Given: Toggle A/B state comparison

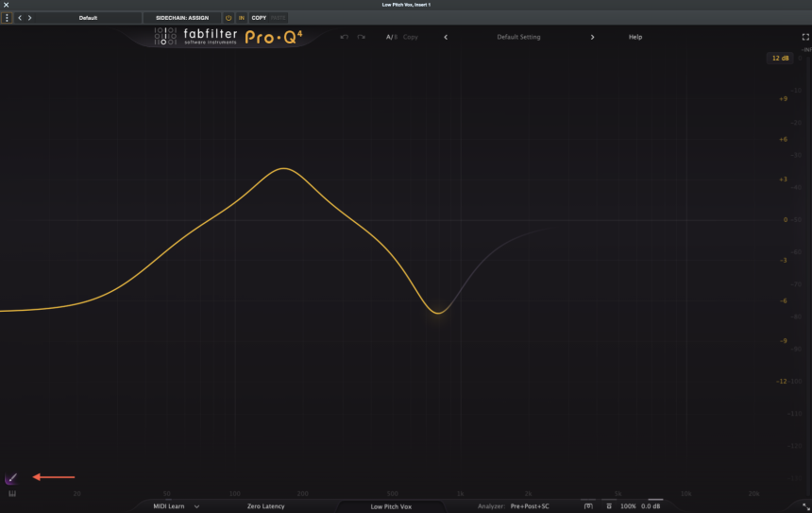Looking at the screenshot, I should coord(392,37).
